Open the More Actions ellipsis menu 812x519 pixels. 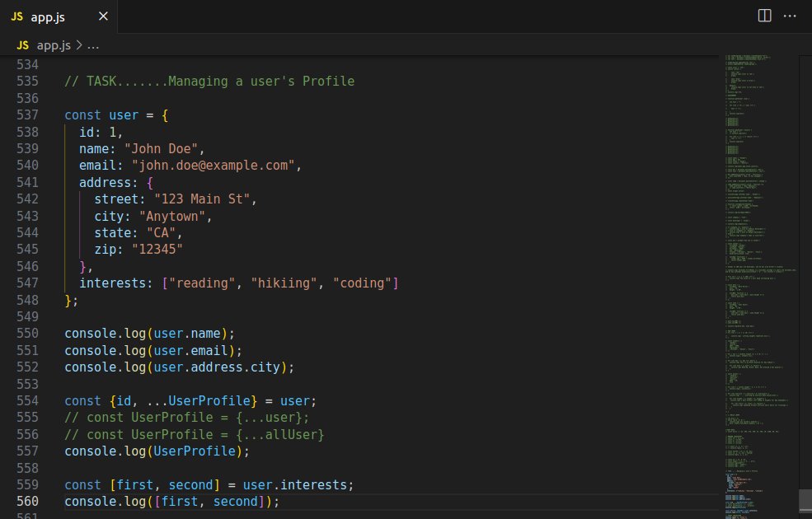tap(790, 16)
